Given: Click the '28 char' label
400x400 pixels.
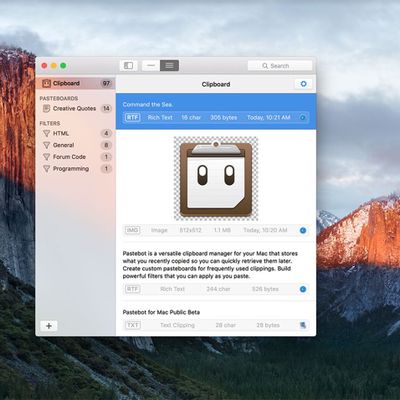Looking at the screenshot, I should tap(226, 325).
